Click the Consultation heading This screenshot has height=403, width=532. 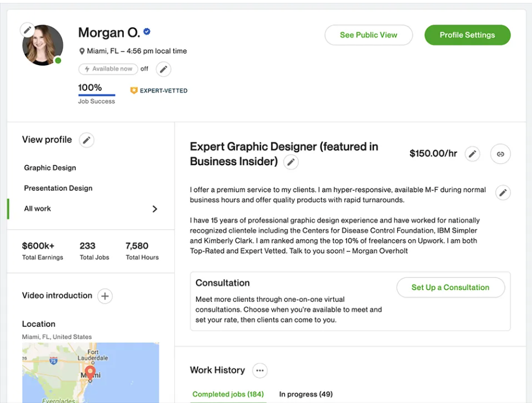click(x=223, y=283)
